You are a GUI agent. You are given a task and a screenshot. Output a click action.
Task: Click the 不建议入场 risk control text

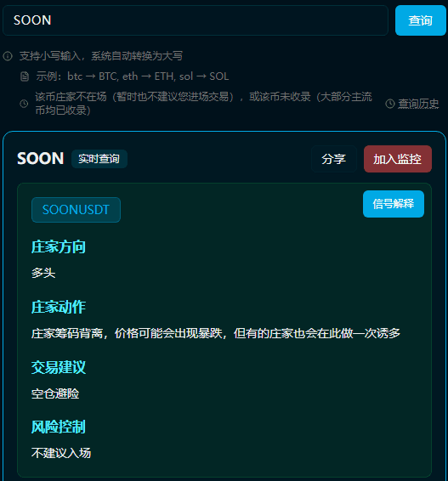[61, 453]
